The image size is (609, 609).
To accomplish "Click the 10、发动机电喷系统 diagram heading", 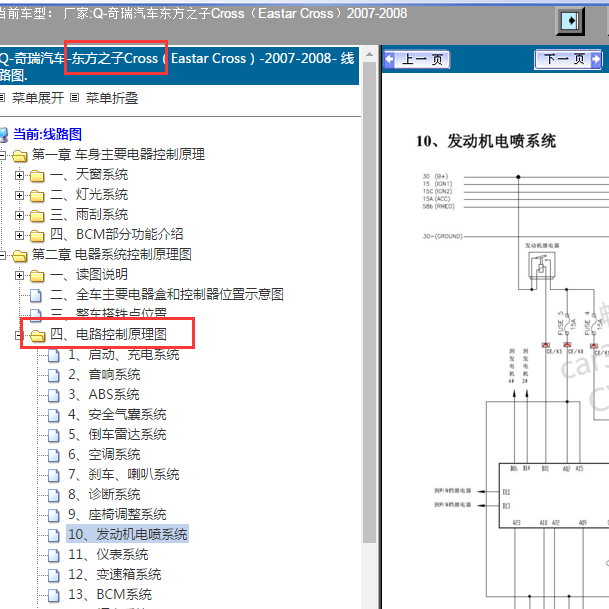I will (x=486, y=141).
